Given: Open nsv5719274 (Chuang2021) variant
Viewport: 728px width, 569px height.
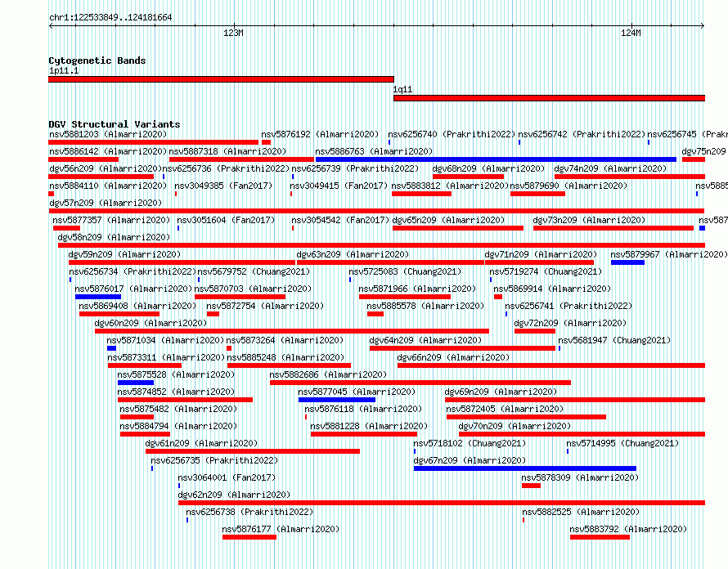Looking at the screenshot, I should tap(546, 271).
